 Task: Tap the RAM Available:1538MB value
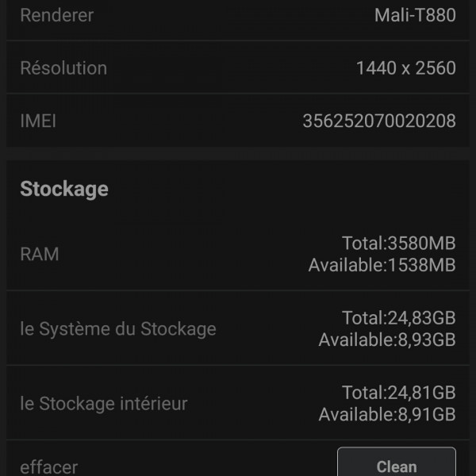[x=382, y=265]
